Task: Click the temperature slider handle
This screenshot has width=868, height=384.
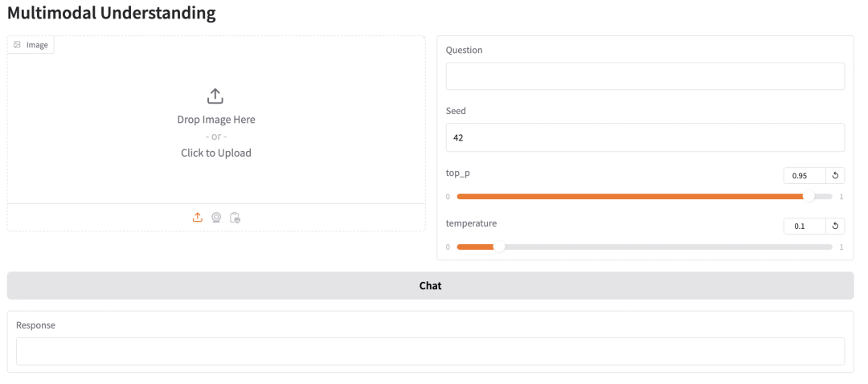Action: coord(499,246)
